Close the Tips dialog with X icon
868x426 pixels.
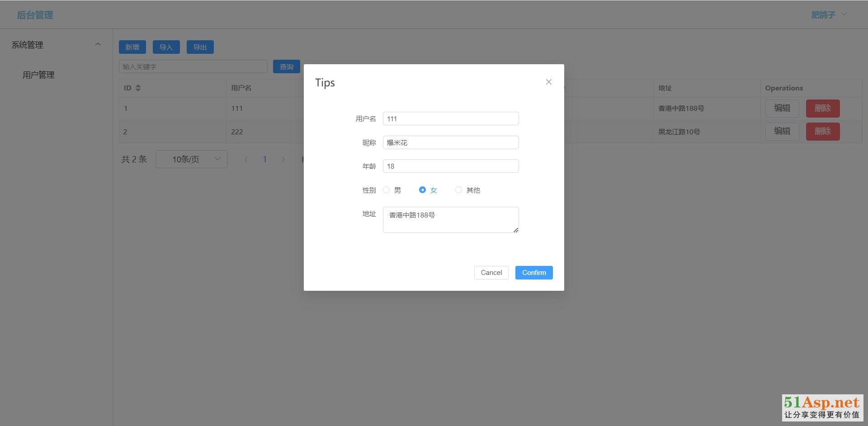[x=548, y=82]
